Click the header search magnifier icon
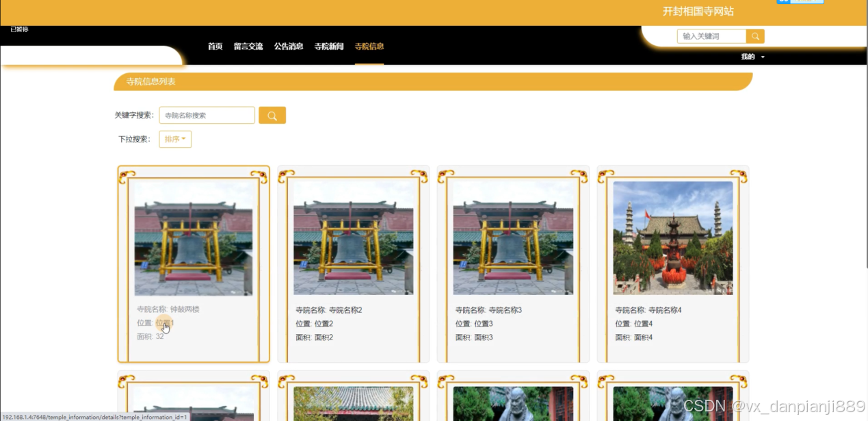The image size is (868, 421). [755, 36]
